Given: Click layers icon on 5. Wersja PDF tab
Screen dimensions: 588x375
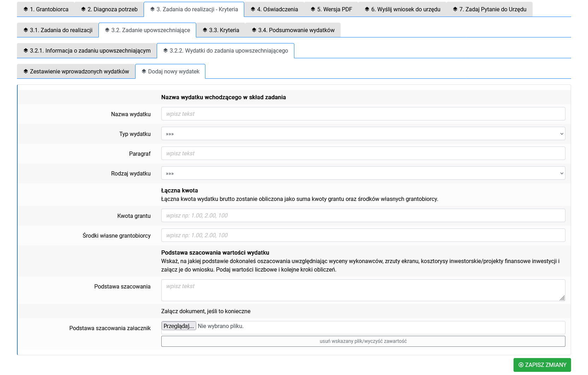Looking at the screenshot, I should tap(313, 9).
